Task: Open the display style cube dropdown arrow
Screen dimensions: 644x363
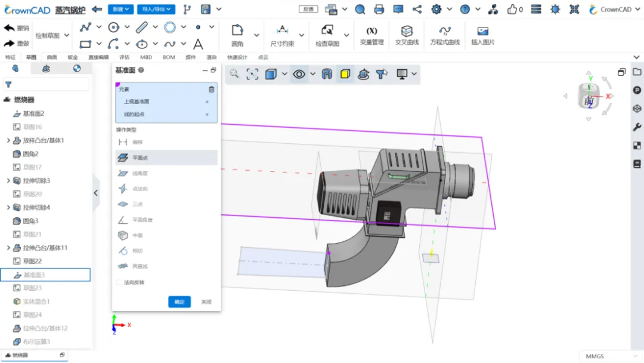Action: click(284, 74)
